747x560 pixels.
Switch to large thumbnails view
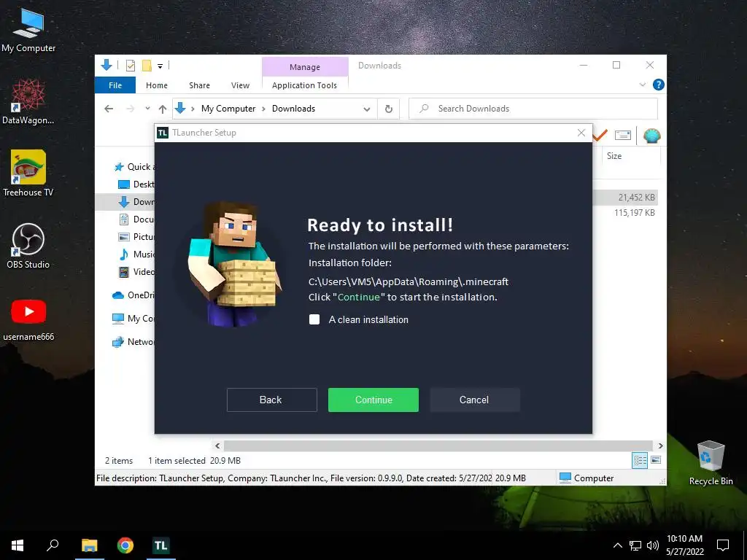(656, 460)
